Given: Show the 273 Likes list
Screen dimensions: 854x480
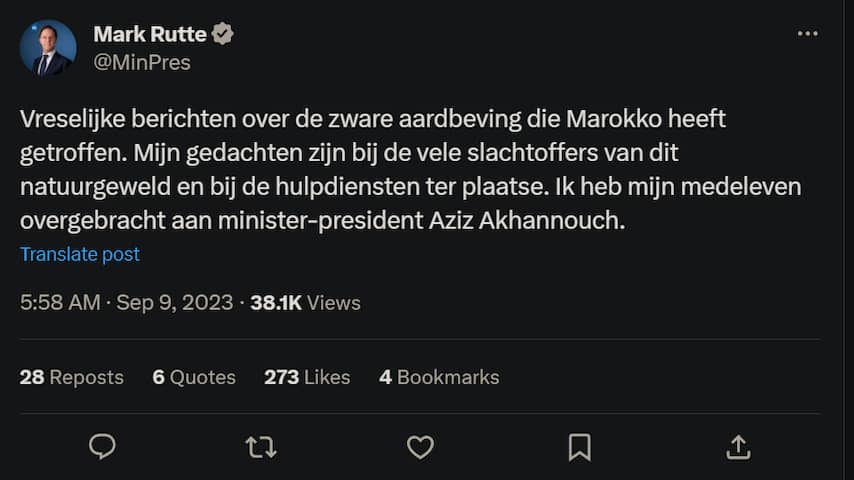Looking at the screenshot, I should click(x=307, y=377).
